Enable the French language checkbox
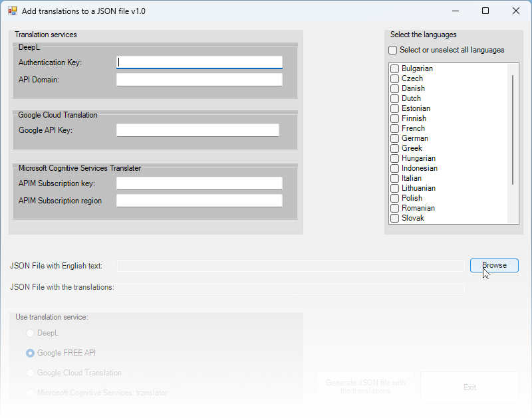 (395, 129)
